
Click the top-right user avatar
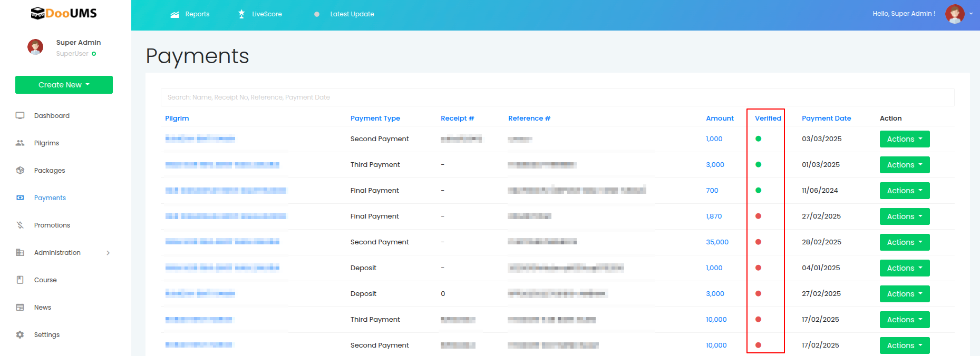pos(955,14)
